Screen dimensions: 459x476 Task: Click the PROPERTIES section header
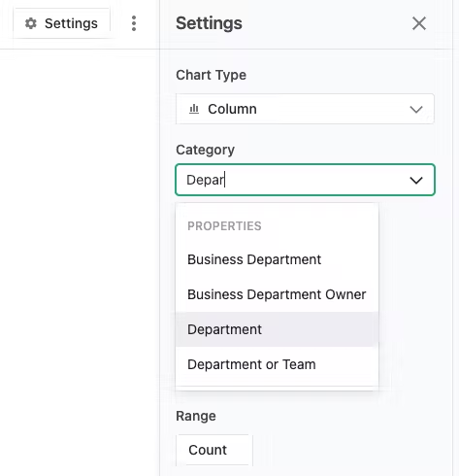[224, 225]
